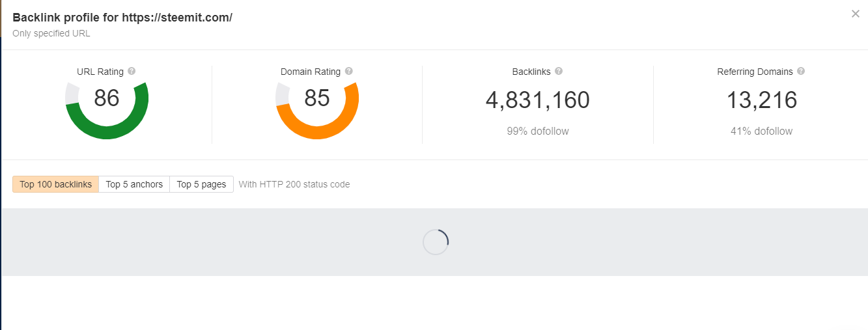
Task: Select the Top 100 backlinks tab
Action: click(x=55, y=184)
